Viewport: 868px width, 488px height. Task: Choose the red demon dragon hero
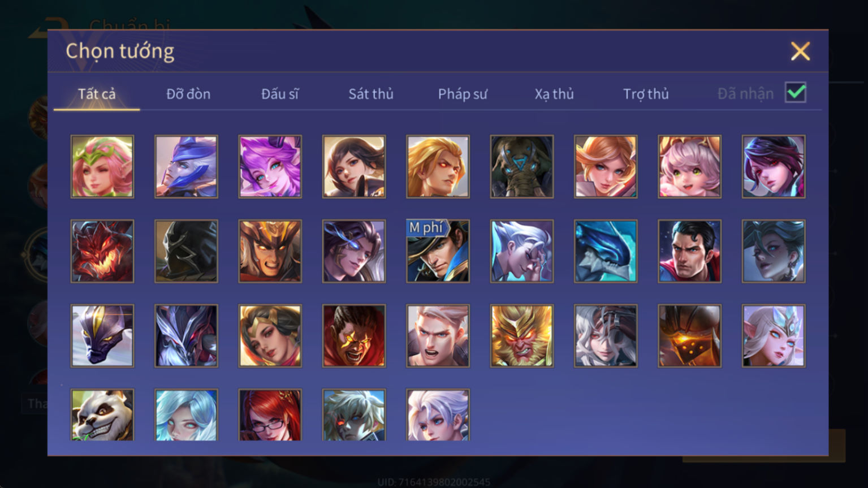(x=102, y=251)
